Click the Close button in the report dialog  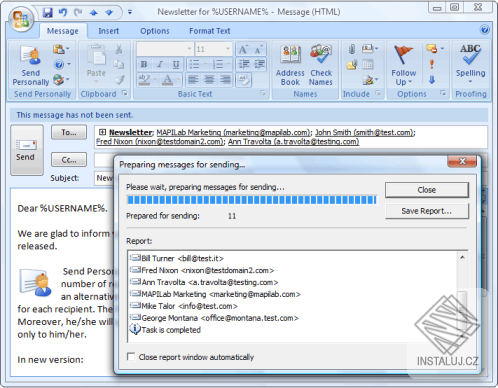coord(427,190)
